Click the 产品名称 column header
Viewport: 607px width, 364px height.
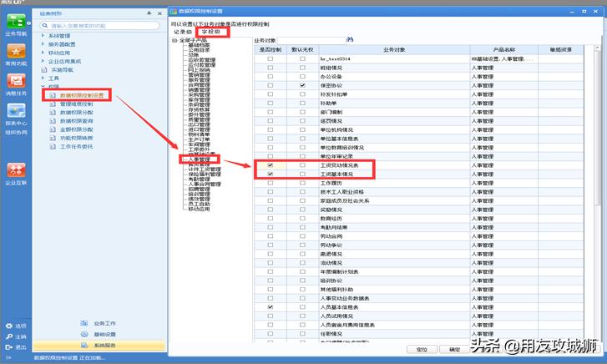504,50
